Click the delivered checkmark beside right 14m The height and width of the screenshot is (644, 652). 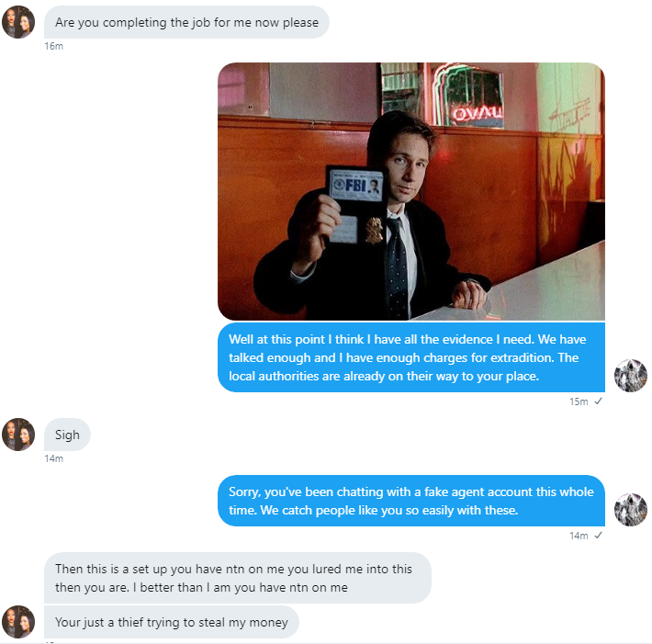[x=598, y=535]
